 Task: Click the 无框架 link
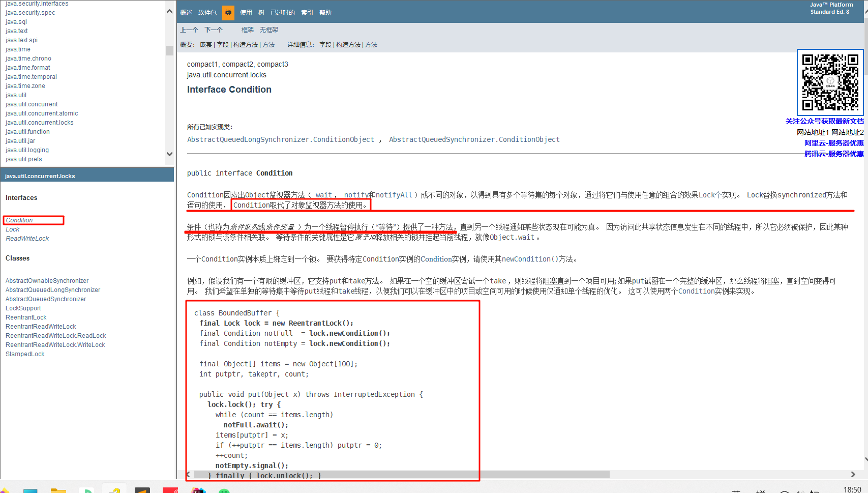pyautogui.click(x=269, y=30)
